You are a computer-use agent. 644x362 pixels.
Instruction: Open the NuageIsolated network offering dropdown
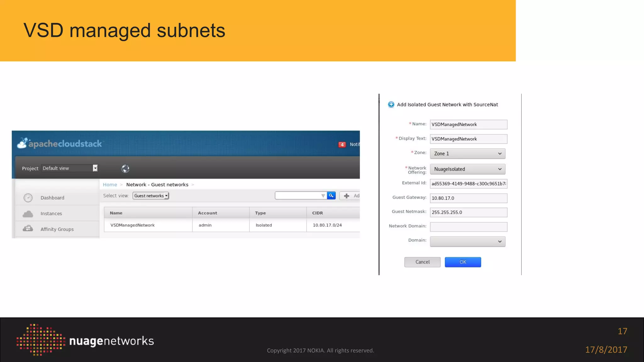pos(467,169)
